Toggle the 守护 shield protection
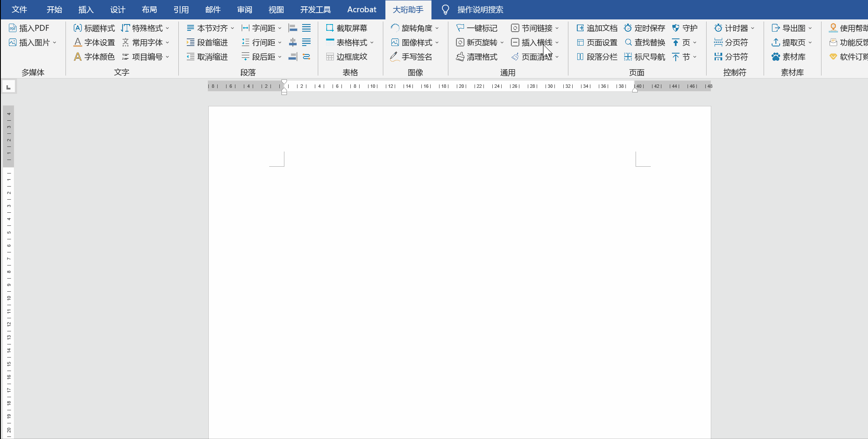Viewport: 868px width, 439px height. coord(685,28)
